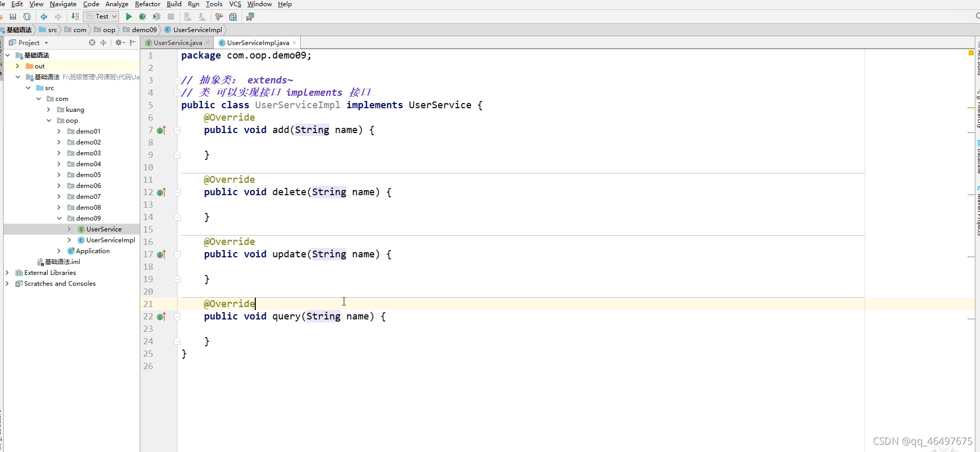Click the SDK/AVD chip icon in toolbar
This screenshot has height=452, width=980.
[251, 17]
